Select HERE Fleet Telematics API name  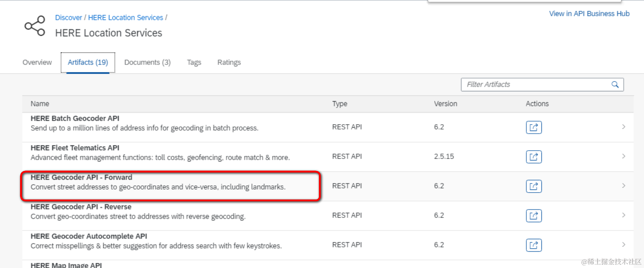click(x=75, y=148)
